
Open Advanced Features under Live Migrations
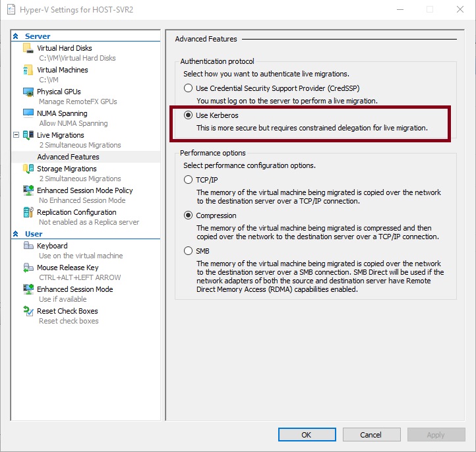tap(68, 157)
